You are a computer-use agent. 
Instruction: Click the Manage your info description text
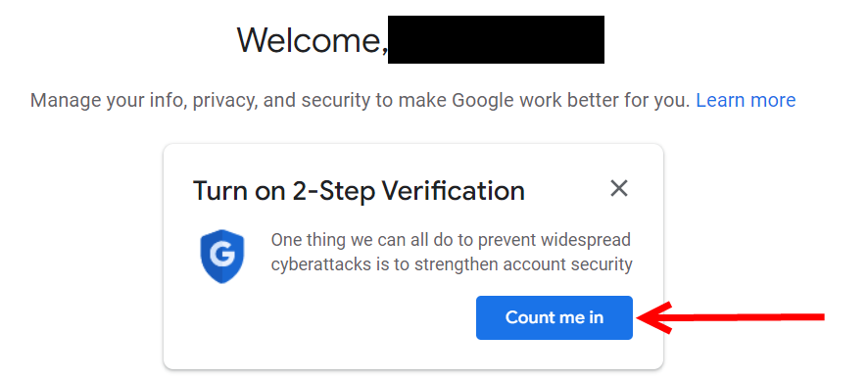pos(360,100)
